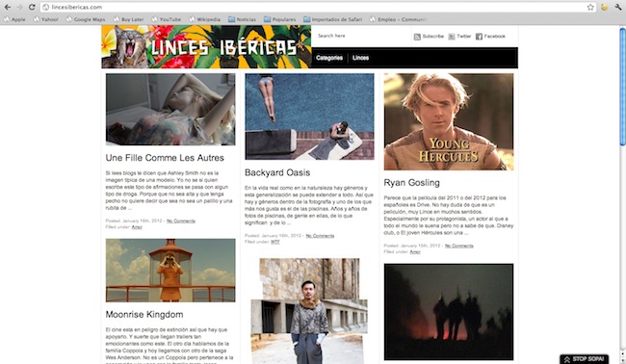
Task: Expand the Noticias bookmark folder
Action: tap(242, 19)
